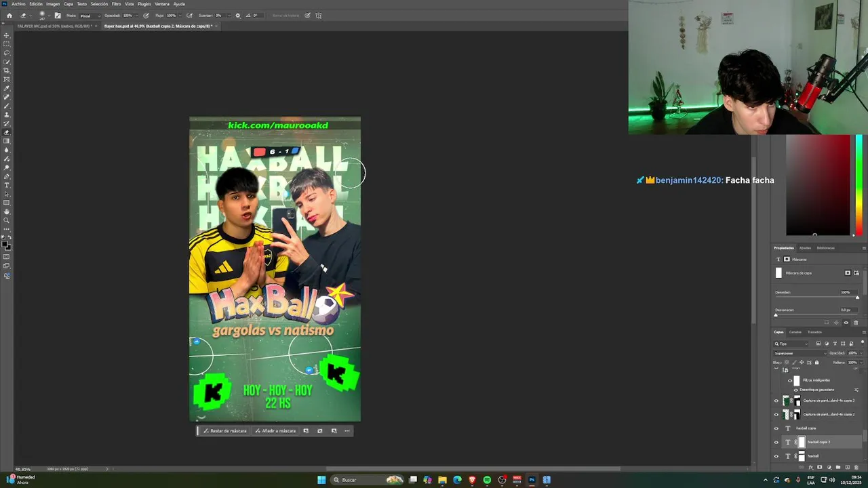Select the Pen tool
This screenshot has height=488, width=868.
pos(7,176)
